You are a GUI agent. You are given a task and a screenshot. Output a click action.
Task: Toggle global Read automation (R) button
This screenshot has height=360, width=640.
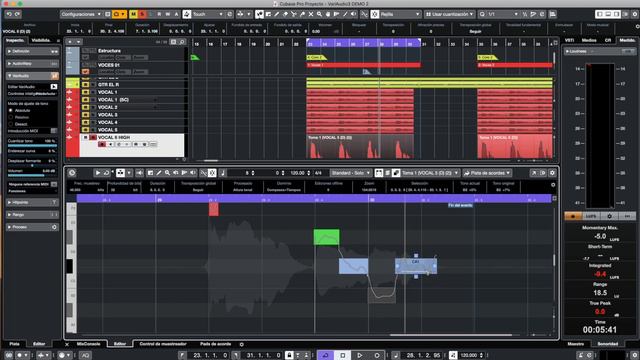tap(159, 14)
